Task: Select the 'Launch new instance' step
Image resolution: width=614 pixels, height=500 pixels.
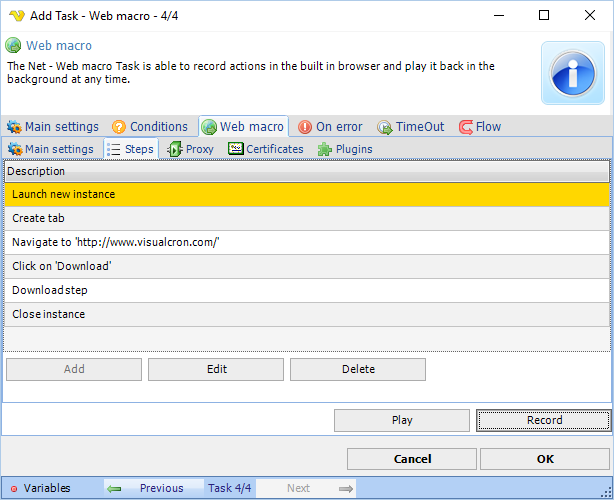Action: point(307,195)
